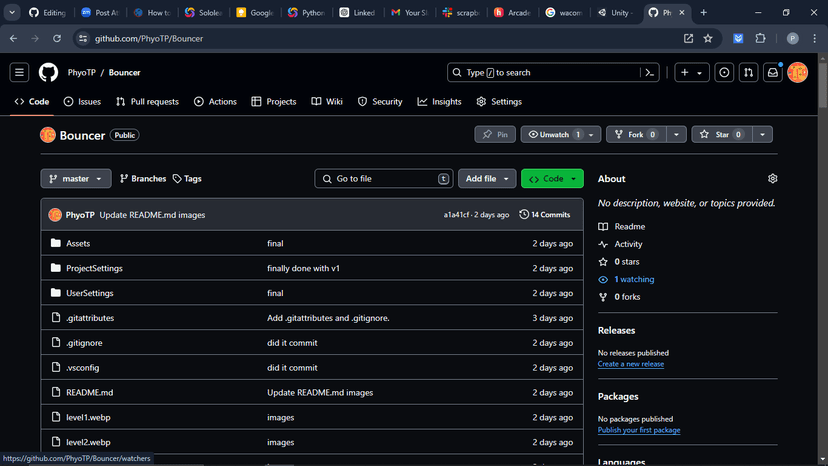Star the Bouncer repository
This screenshot has width=828, height=466.
[x=720, y=134]
